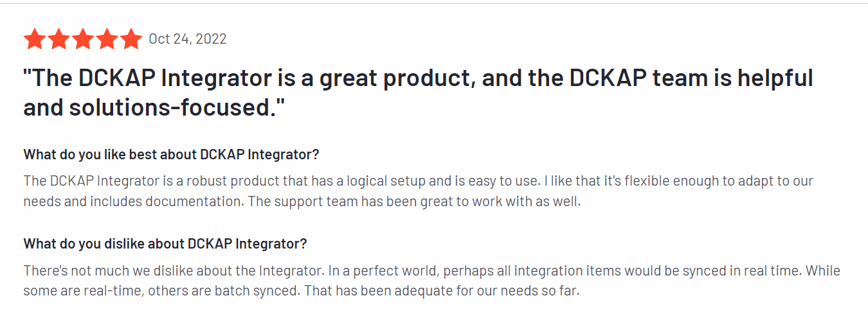Click the first orange rating star
The height and width of the screenshot is (316, 868).
(35, 39)
